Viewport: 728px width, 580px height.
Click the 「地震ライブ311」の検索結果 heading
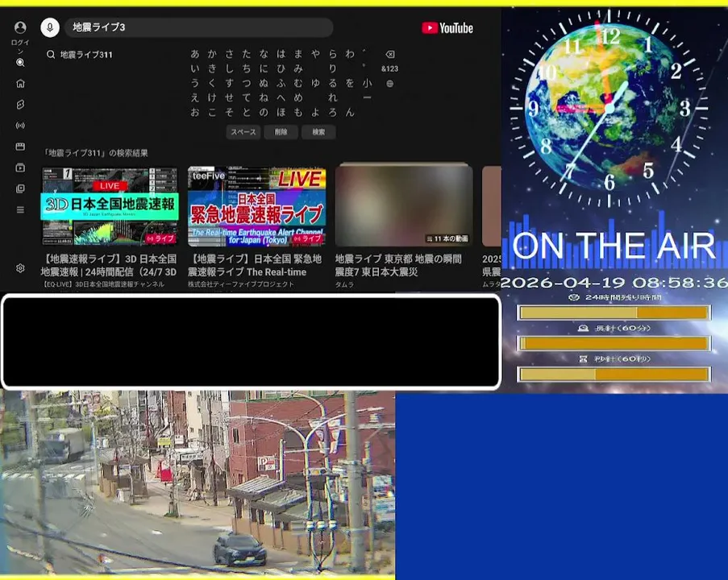coord(95,153)
